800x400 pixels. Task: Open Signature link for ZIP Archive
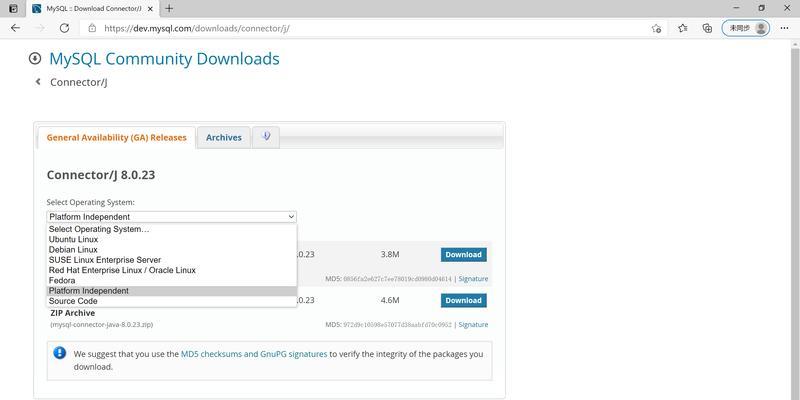[x=473, y=324]
